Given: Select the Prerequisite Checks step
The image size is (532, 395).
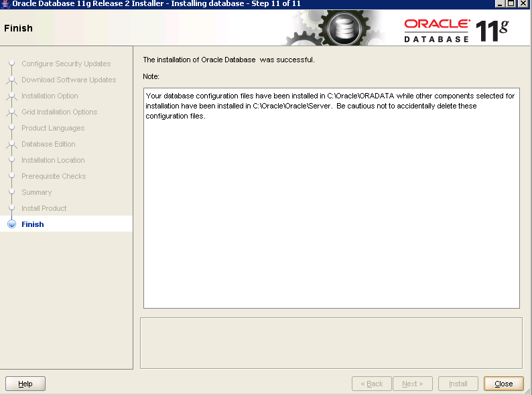Looking at the screenshot, I should point(54,176).
